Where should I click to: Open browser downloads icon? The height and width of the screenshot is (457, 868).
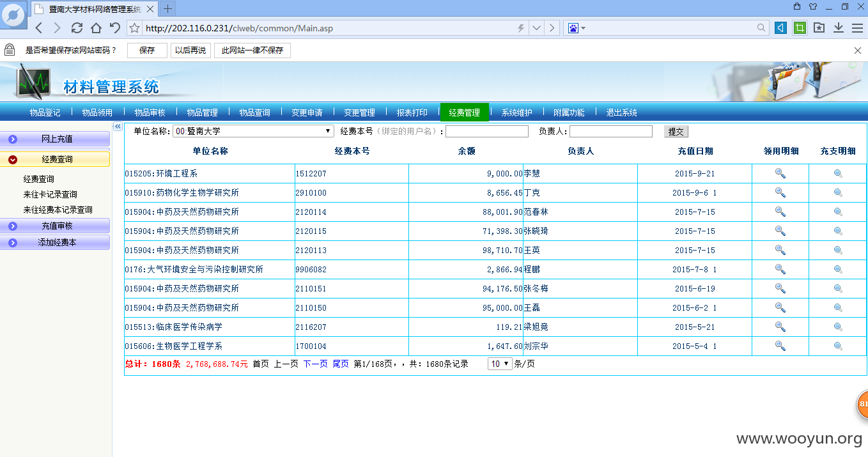coord(839,27)
